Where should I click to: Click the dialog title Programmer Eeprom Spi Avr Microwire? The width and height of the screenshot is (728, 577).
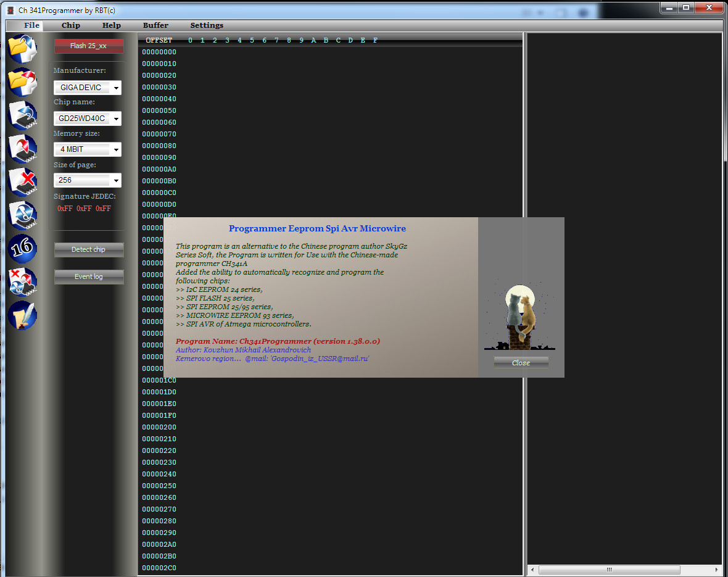tap(317, 228)
